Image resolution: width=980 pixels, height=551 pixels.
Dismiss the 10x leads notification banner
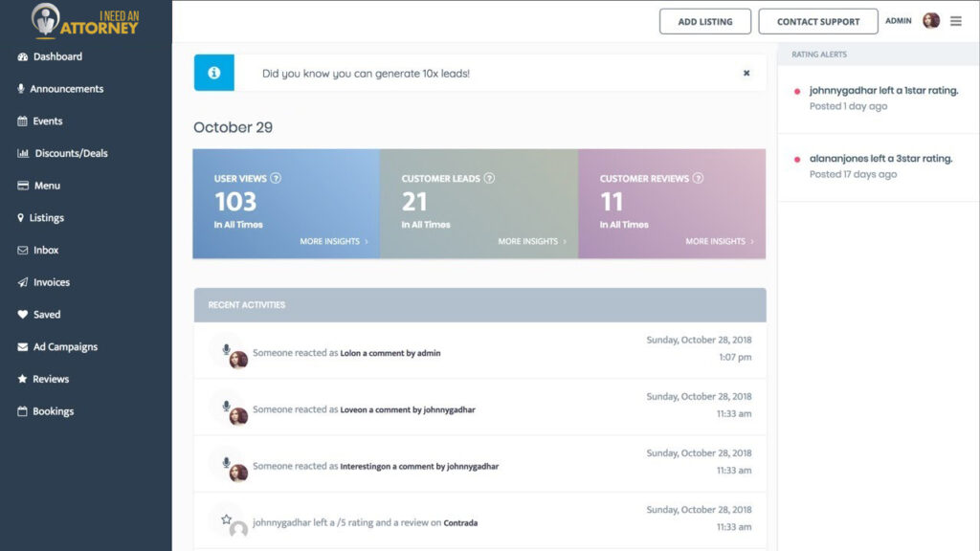[x=746, y=73]
